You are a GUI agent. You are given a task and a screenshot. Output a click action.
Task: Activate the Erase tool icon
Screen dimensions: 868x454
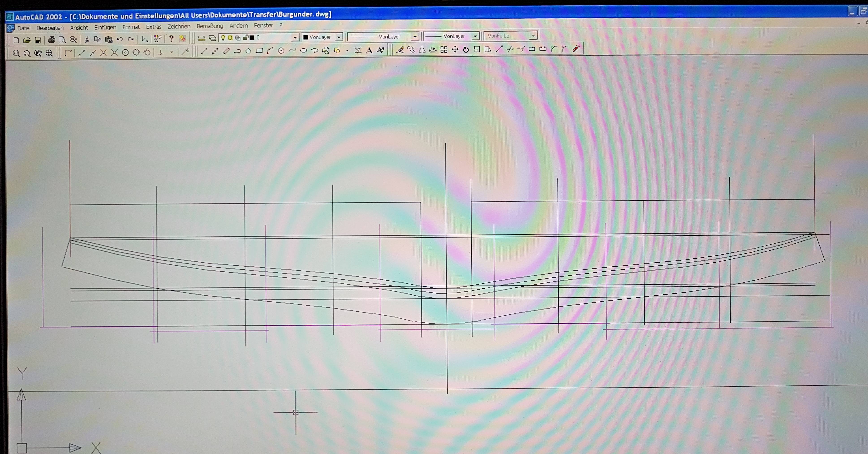(400, 50)
